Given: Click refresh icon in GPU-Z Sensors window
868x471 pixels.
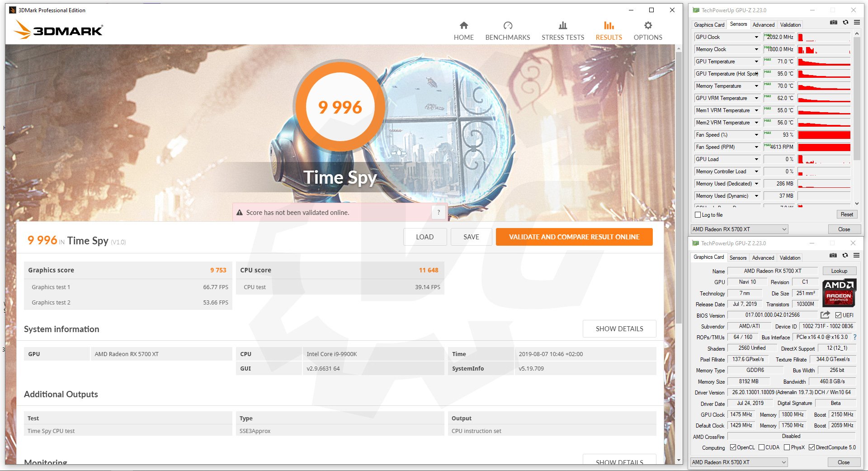Looking at the screenshot, I should pyautogui.click(x=845, y=22).
